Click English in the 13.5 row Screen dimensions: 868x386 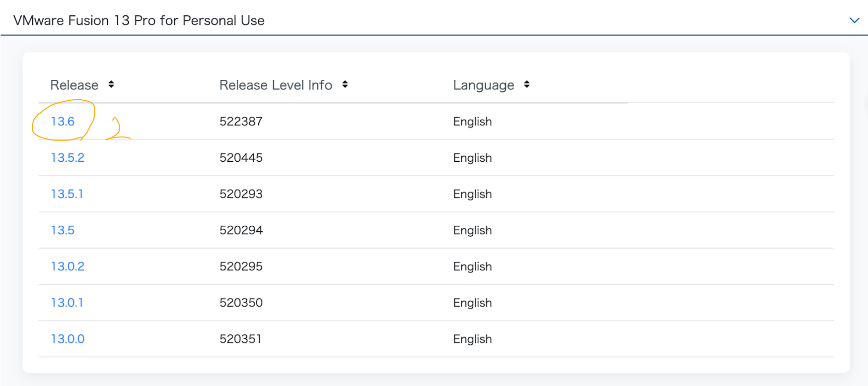[472, 231]
